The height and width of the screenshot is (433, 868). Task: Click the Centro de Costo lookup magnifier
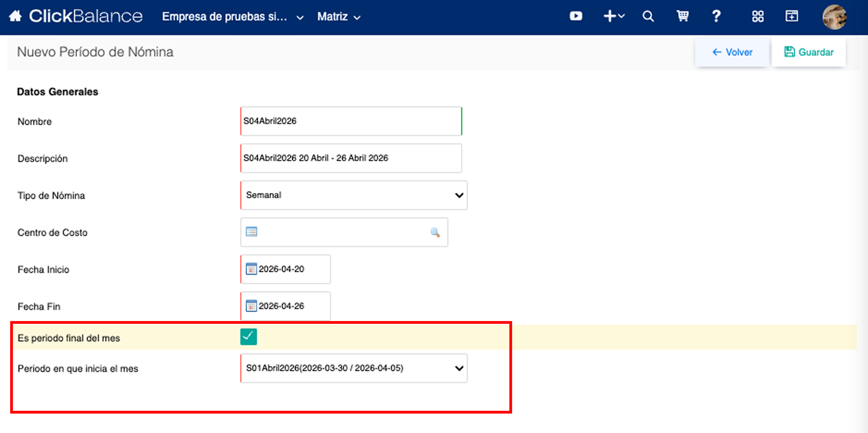(435, 232)
